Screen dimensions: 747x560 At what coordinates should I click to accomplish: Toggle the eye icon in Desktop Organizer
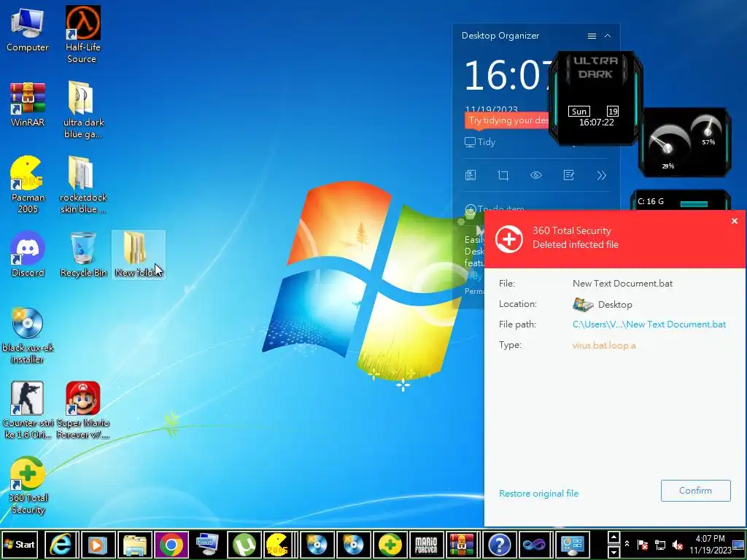(536, 175)
